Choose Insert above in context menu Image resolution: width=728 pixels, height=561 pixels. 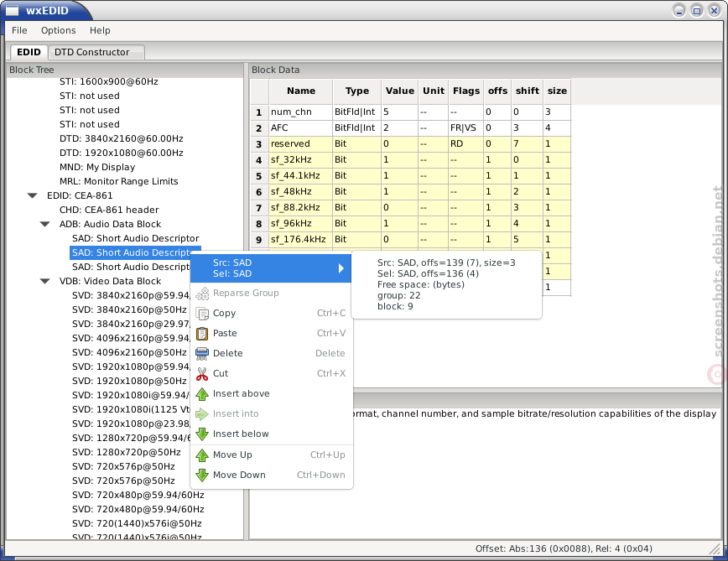tap(271, 393)
